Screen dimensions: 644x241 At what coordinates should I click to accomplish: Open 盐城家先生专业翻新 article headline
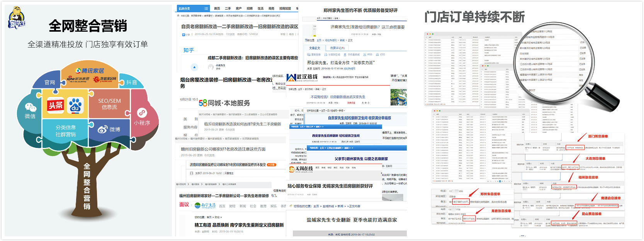pyautogui.click(x=352, y=220)
